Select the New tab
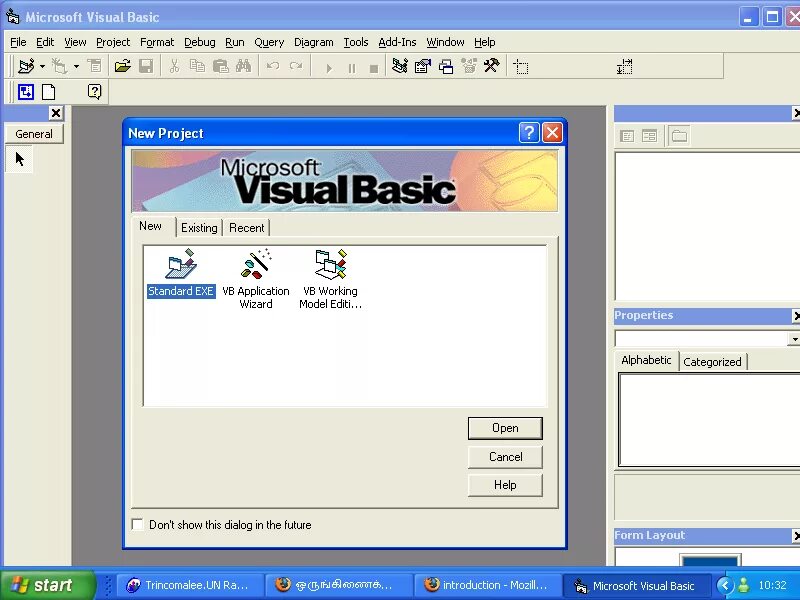This screenshot has width=800, height=600. point(151,226)
